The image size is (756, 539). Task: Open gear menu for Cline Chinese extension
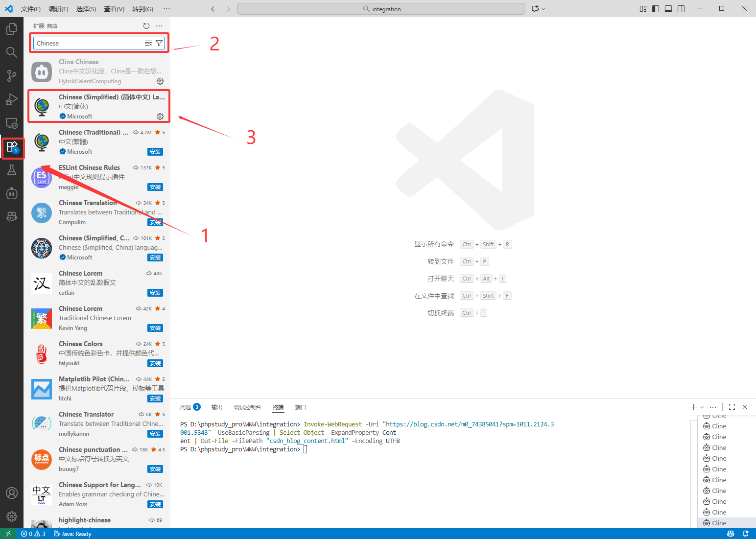[160, 81]
